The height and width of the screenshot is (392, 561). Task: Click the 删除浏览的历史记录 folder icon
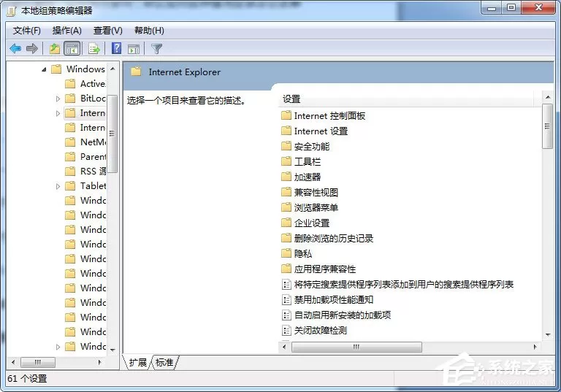pyautogui.click(x=286, y=239)
